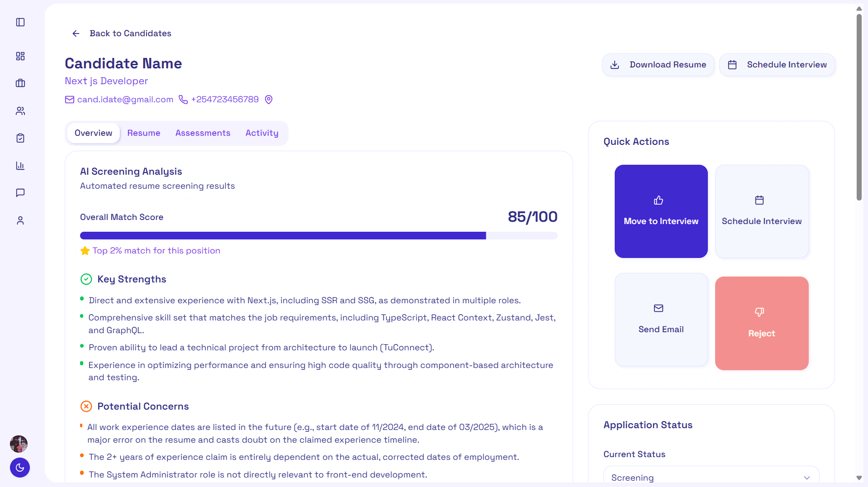The image size is (868, 487).
Task: Enable Move to Interview quick action
Action: pyautogui.click(x=661, y=211)
